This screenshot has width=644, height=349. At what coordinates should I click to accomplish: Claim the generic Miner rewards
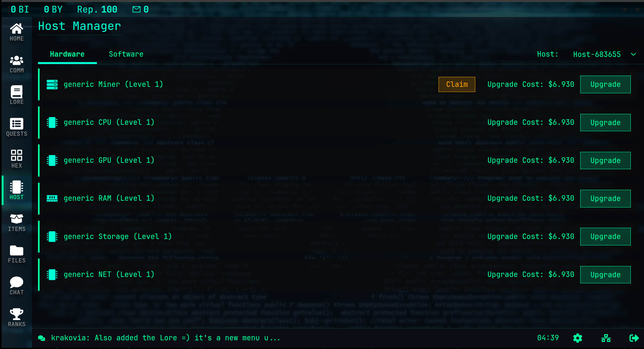pos(457,84)
